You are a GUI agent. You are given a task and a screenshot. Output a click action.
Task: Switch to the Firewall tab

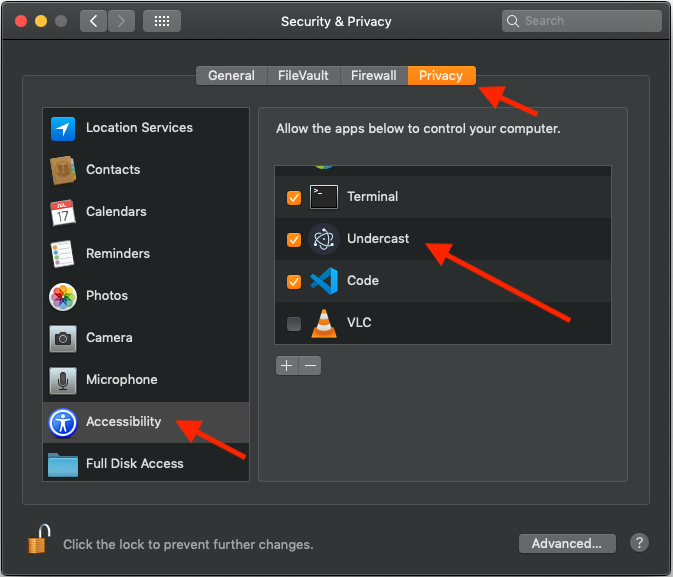coord(374,76)
